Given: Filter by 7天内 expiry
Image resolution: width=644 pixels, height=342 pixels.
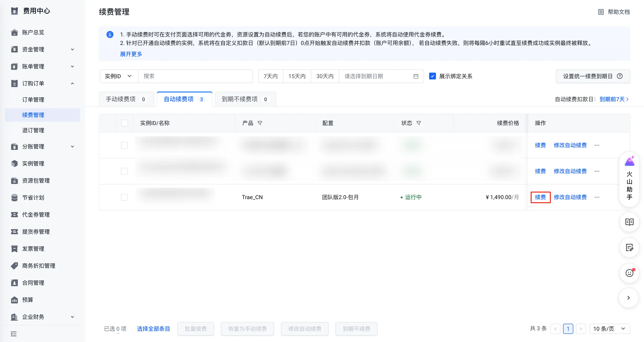Looking at the screenshot, I should point(271,76).
